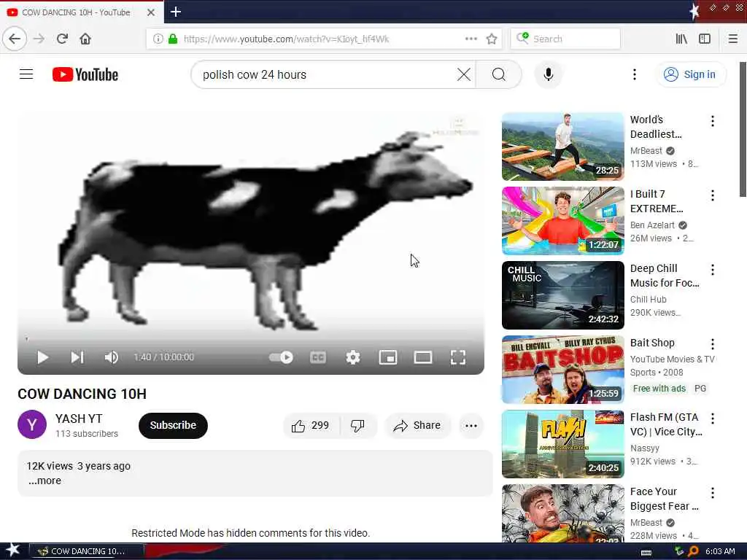Open Deep Chill Music video title
The image size is (747, 560).
pos(665,276)
